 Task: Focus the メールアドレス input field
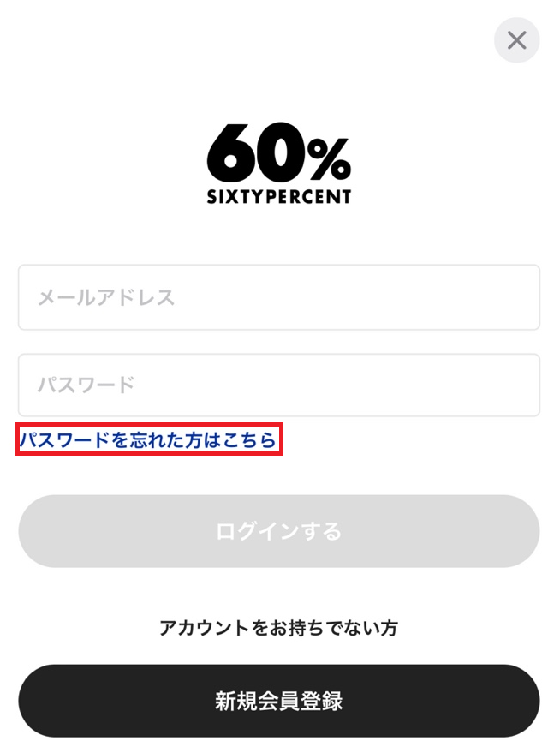(279, 297)
